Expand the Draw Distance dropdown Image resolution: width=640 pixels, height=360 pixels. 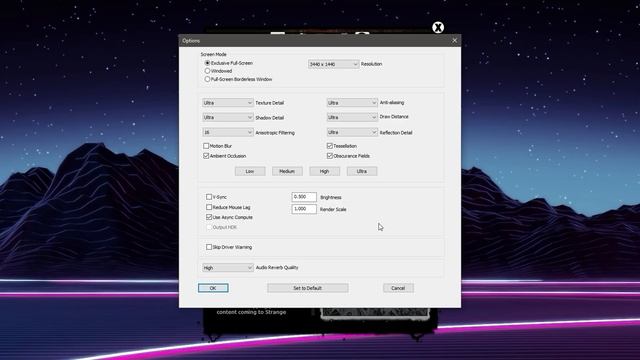(352, 117)
